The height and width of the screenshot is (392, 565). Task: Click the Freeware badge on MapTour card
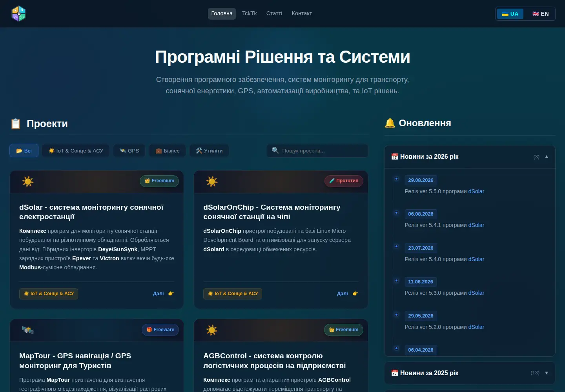coord(160,330)
